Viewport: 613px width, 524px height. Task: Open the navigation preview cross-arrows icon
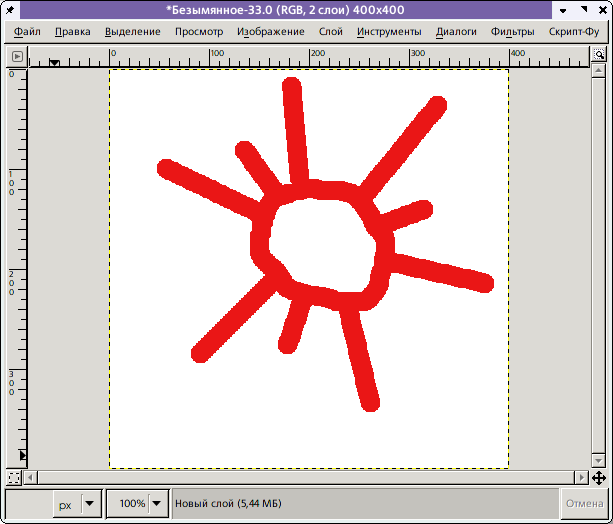(x=598, y=477)
